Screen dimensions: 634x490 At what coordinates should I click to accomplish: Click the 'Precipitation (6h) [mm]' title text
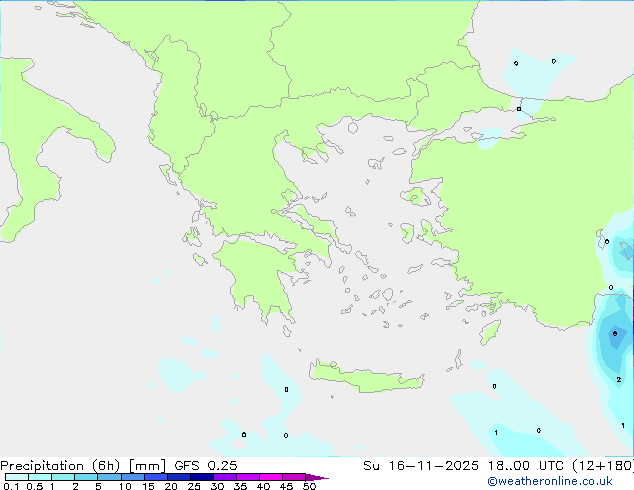[x=83, y=466]
